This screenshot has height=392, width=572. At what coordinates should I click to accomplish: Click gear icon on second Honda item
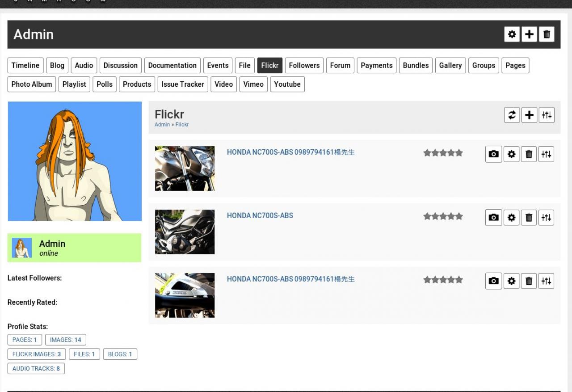point(512,218)
